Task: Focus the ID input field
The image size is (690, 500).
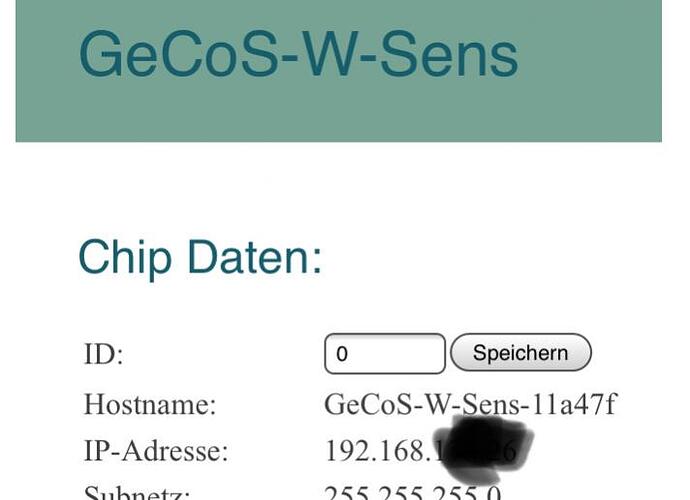Action: coord(385,353)
